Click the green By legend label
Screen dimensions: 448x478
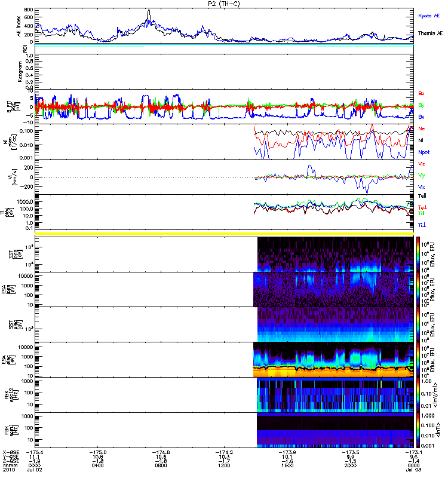[421, 105]
